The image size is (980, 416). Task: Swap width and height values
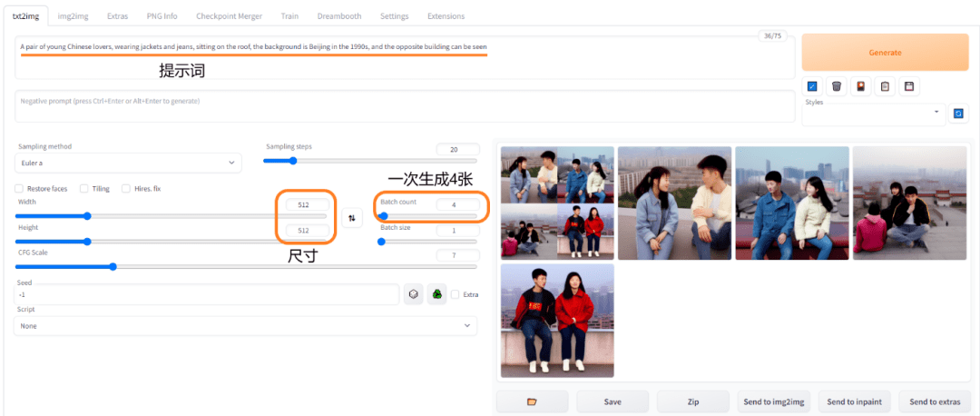[x=352, y=218]
